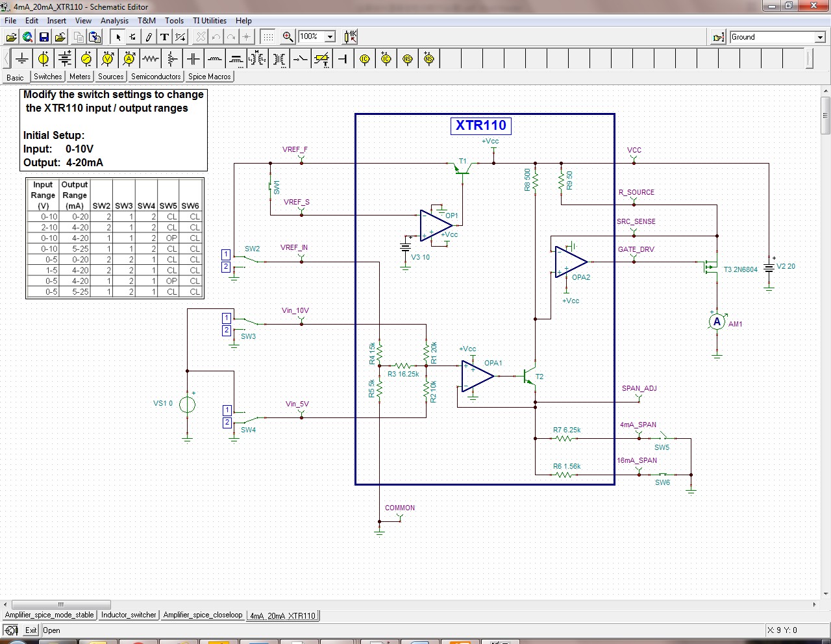The width and height of the screenshot is (831, 644).
Task: Click the Open file toolbar icon
Action: (x=11, y=37)
